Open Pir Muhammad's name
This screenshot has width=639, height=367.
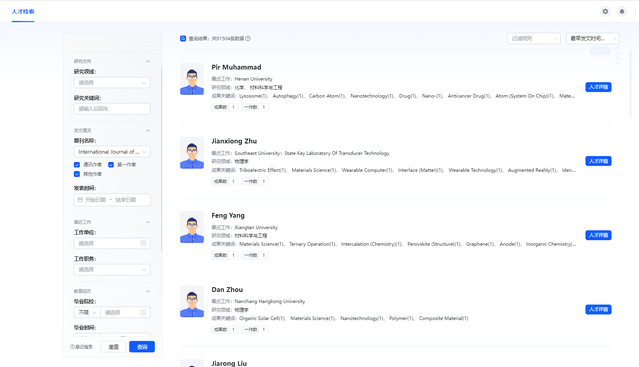pyautogui.click(x=236, y=67)
